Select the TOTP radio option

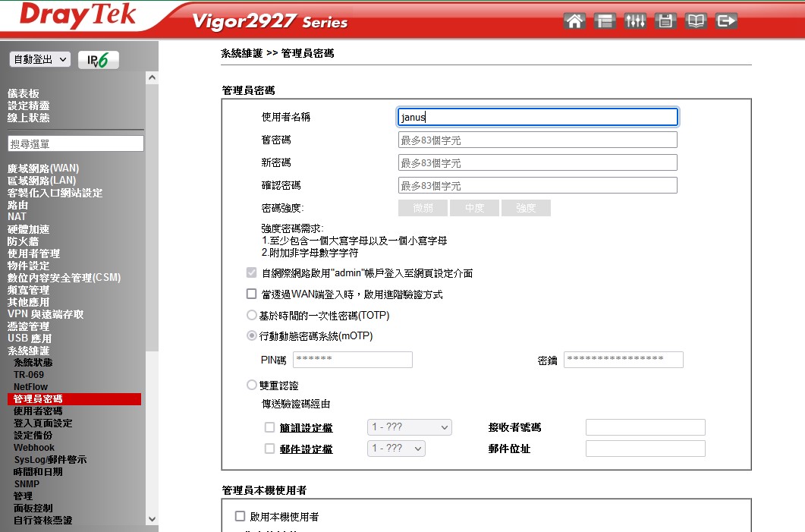click(x=252, y=315)
